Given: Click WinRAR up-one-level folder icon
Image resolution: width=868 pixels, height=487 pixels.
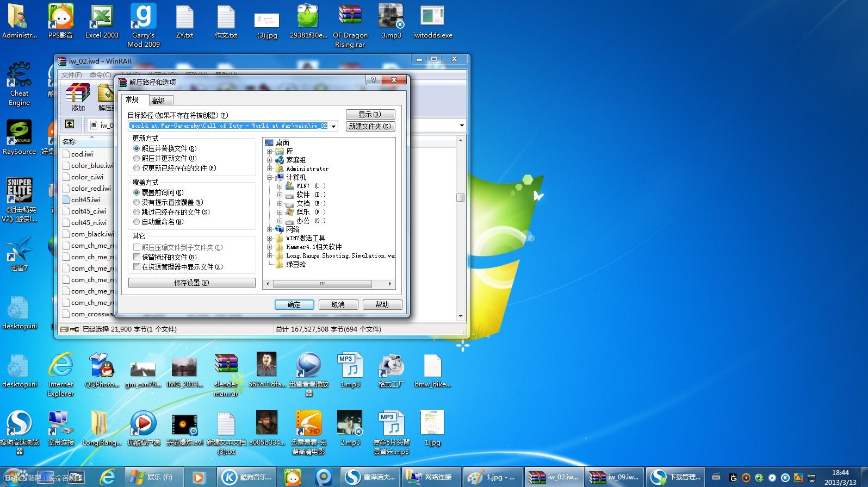Looking at the screenshot, I should click(x=70, y=124).
